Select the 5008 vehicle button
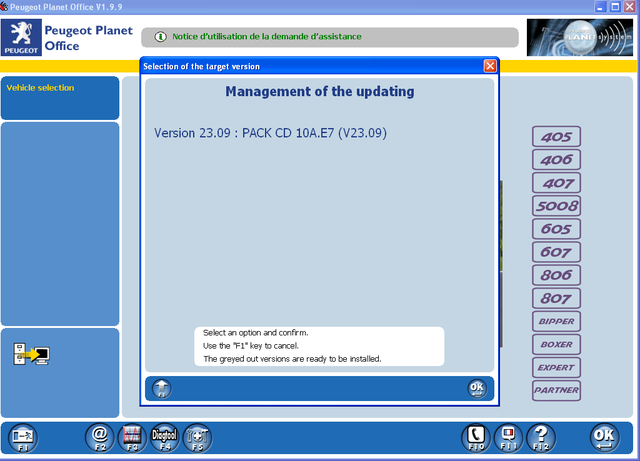 coord(556,206)
